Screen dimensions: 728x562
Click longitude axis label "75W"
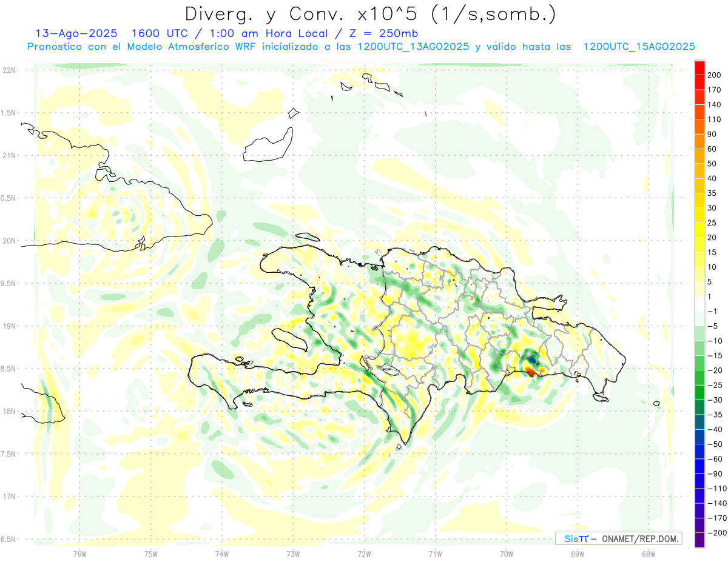click(151, 554)
